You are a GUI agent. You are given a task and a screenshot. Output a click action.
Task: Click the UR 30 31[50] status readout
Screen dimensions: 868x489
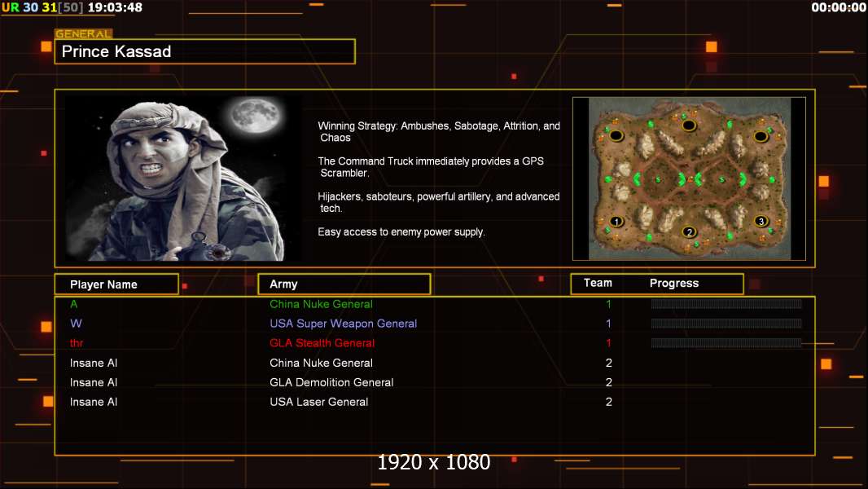click(42, 7)
